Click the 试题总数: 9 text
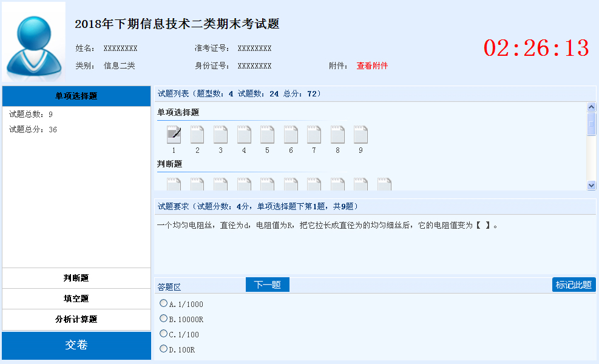Viewport: 599px width, 364px height. pos(31,114)
